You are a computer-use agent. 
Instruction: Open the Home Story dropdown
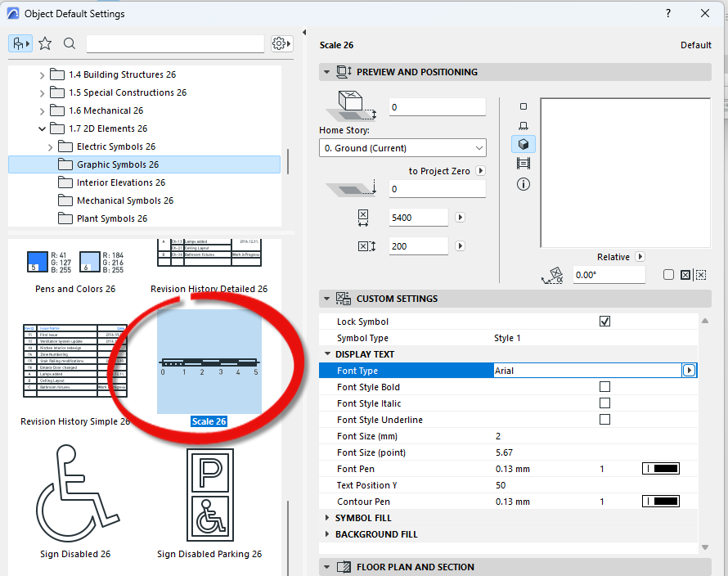coord(402,148)
